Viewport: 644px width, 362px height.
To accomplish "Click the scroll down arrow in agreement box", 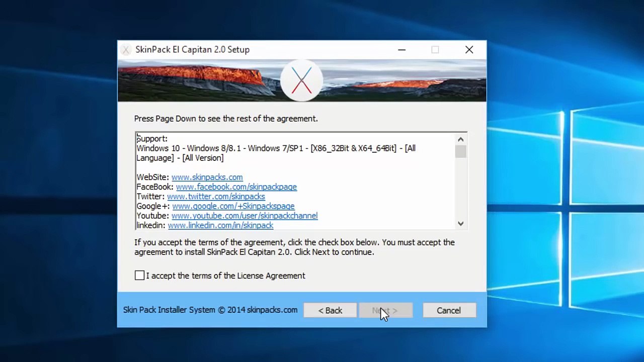I will click(460, 224).
